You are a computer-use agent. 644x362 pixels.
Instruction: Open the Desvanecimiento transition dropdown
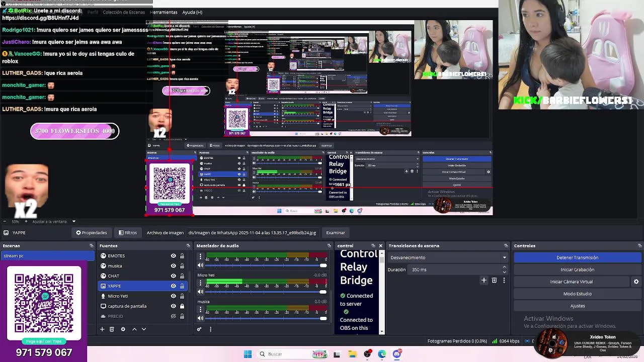[448, 257]
